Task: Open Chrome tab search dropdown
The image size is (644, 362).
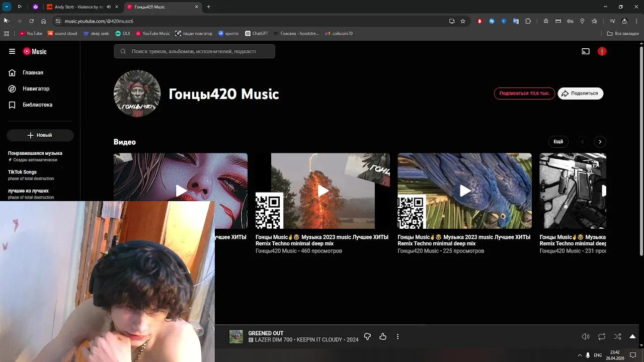Action: point(7,7)
